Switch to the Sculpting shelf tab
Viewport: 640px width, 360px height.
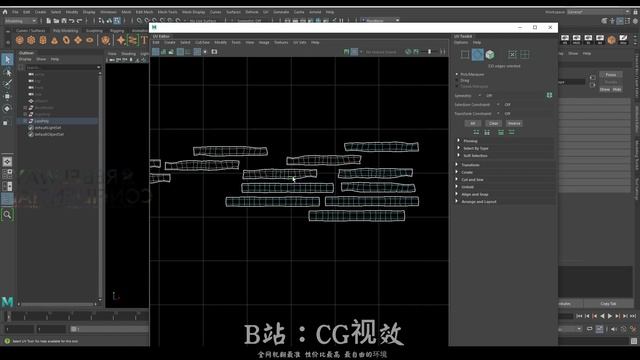pos(94,31)
